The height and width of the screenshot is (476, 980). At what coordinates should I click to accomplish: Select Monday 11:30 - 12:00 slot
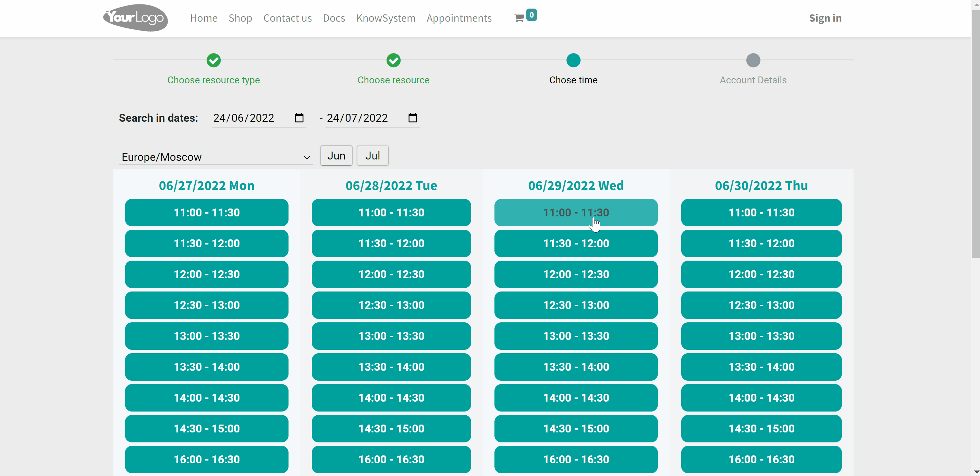tap(207, 243)
